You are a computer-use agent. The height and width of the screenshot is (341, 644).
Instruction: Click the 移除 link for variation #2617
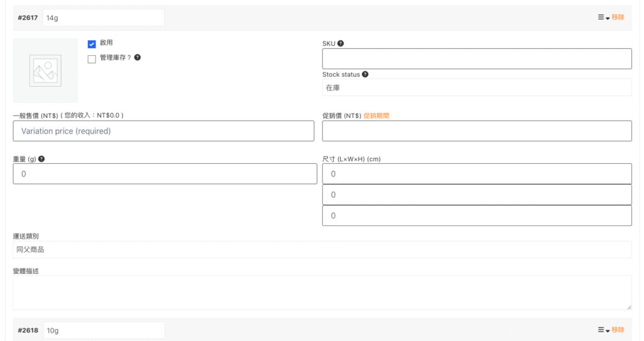click(x=618, y=17)
